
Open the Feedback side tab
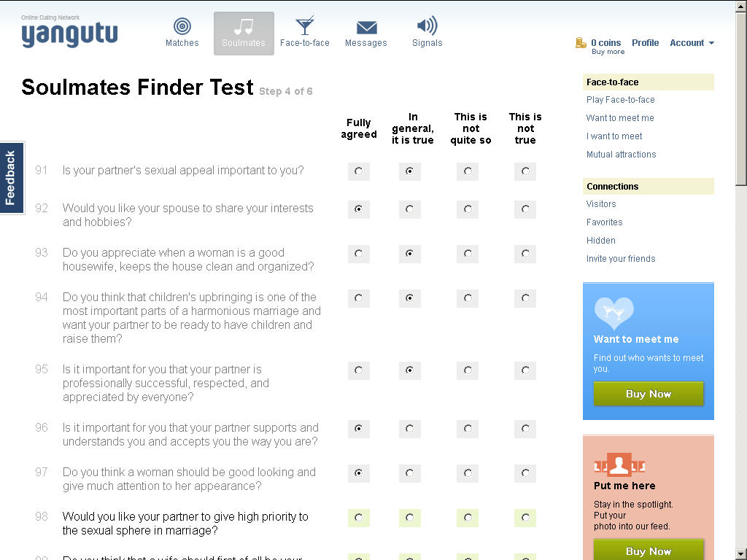point(11,177)
